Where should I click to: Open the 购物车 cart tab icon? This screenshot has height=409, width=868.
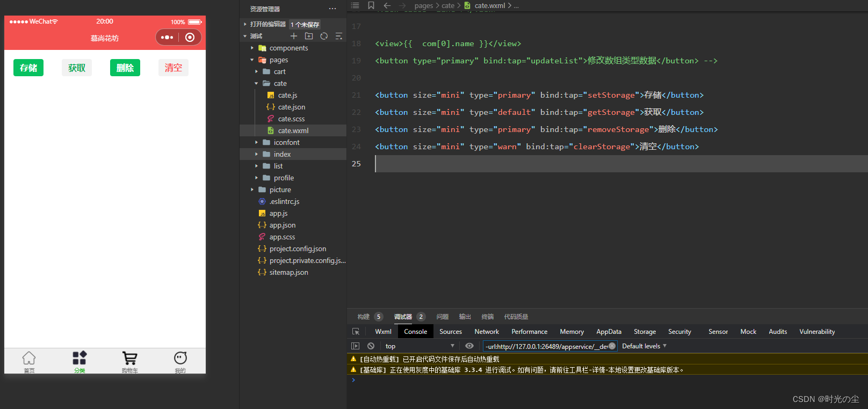[x=129, y=358]
